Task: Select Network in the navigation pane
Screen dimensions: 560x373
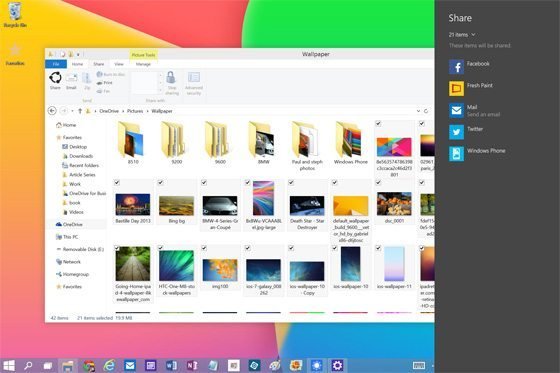Action: tap(69, 262)
